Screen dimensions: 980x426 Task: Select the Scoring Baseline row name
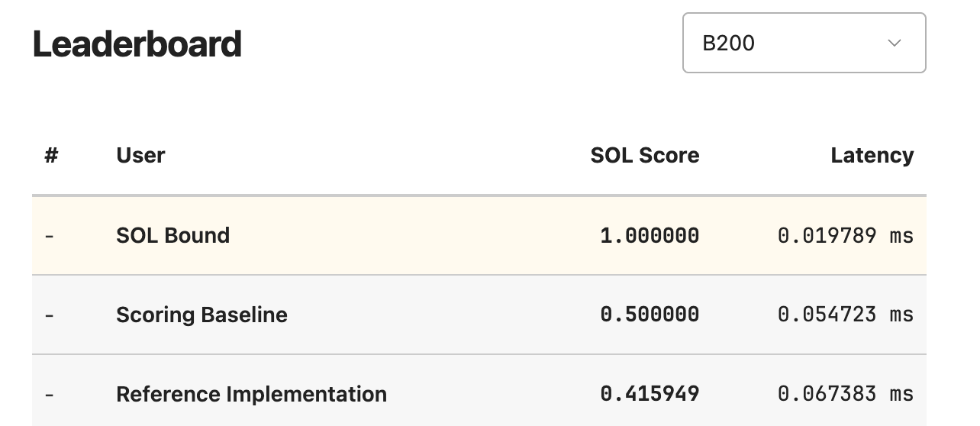tap(201, 315)
